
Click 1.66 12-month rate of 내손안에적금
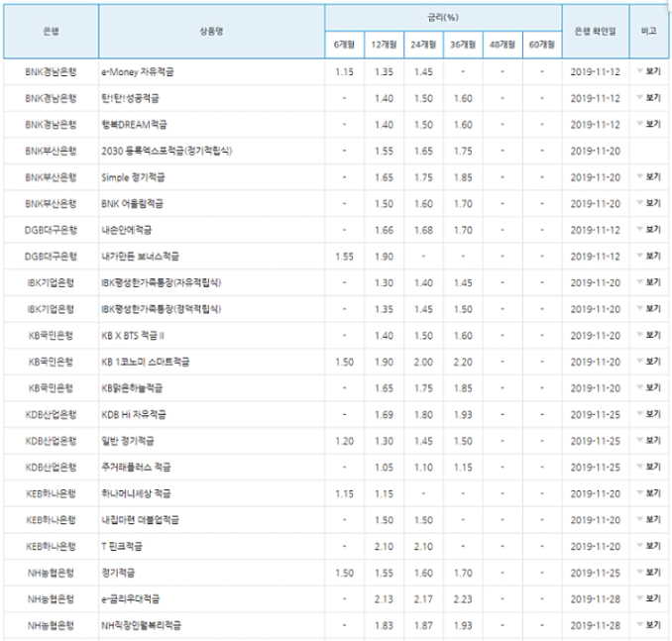coord(384,230)
